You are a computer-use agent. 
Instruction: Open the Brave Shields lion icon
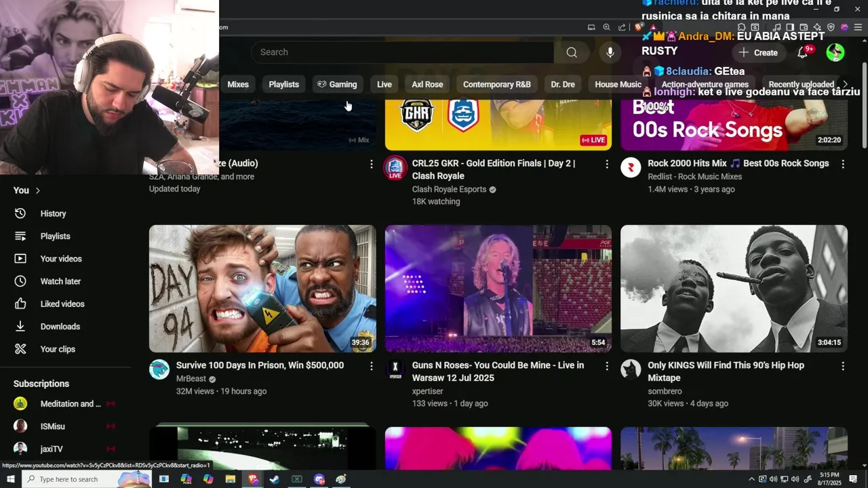click(x=638, y=27)
